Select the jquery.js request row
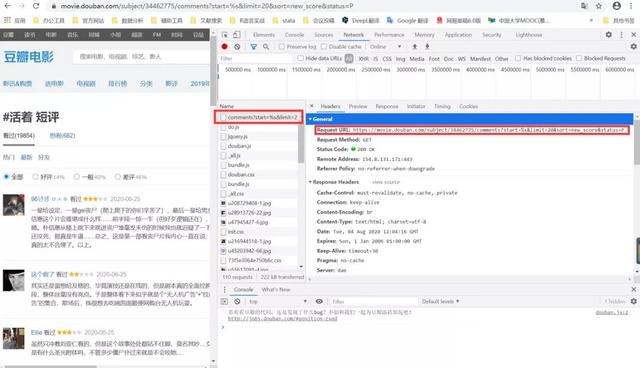 258,137
